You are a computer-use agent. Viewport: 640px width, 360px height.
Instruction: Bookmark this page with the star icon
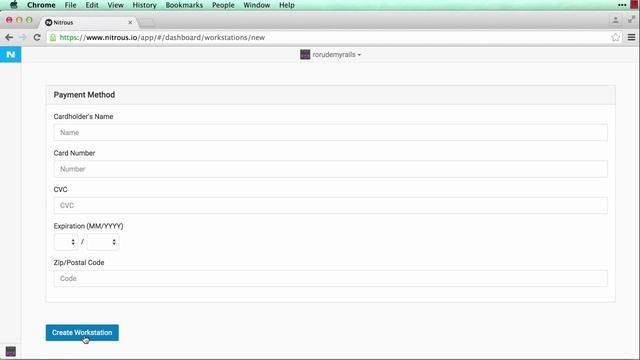coord(616,38)
